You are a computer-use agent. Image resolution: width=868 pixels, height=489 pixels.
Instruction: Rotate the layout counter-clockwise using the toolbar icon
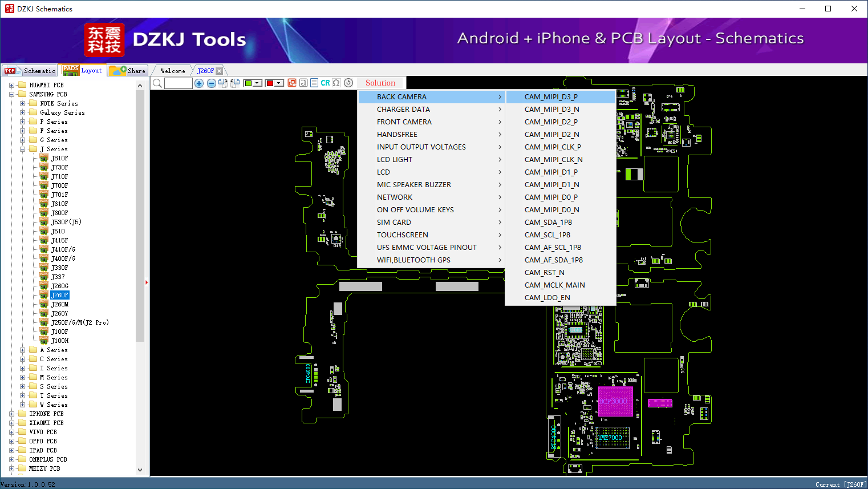[x=235, y=83]
